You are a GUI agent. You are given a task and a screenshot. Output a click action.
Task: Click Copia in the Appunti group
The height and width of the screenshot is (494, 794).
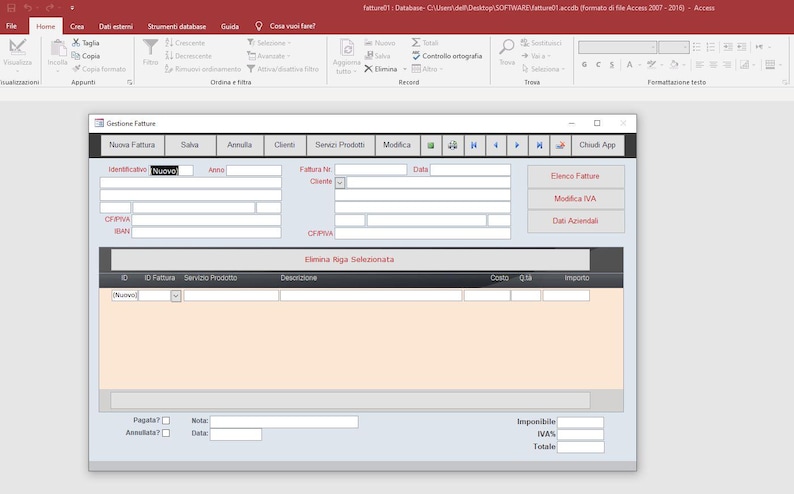tap(86, 56)
